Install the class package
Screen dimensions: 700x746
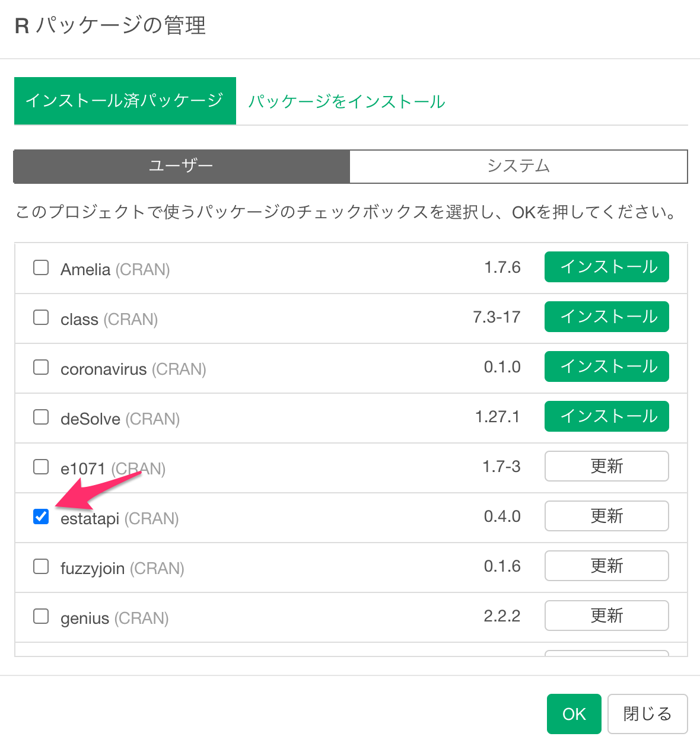pos(607,317)
